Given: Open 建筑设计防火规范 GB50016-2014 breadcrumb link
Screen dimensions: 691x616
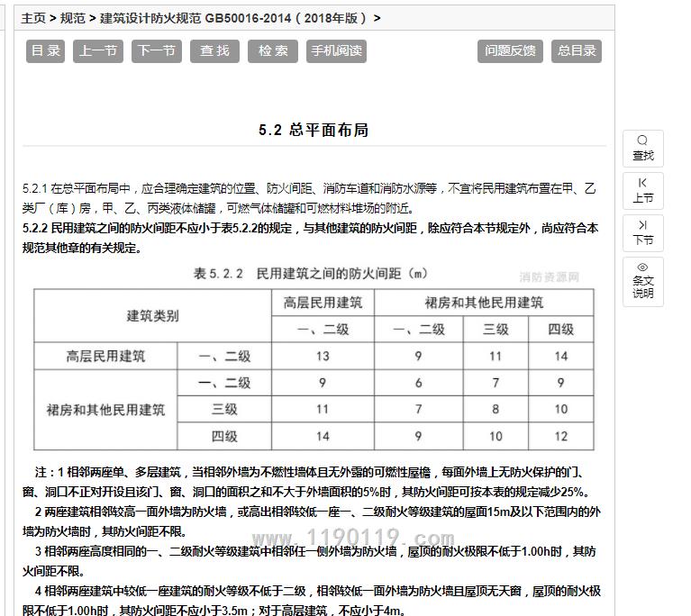Looking at the screenshot, I should click(x=233, y=18).
